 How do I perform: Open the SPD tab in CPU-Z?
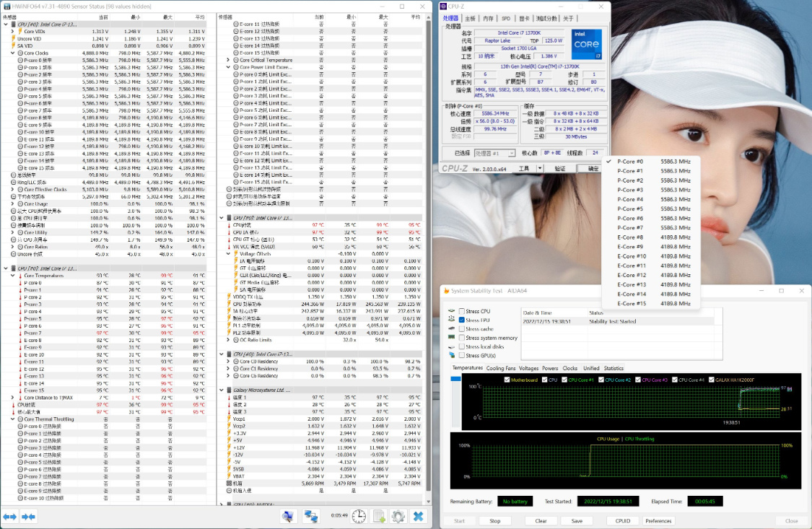[x=506, y=18]
